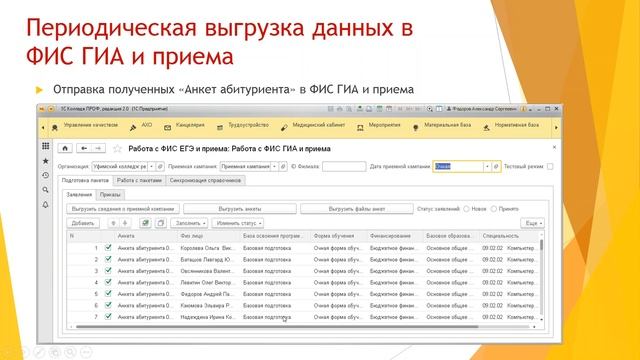Go to the Home page button

click(65, 148)
